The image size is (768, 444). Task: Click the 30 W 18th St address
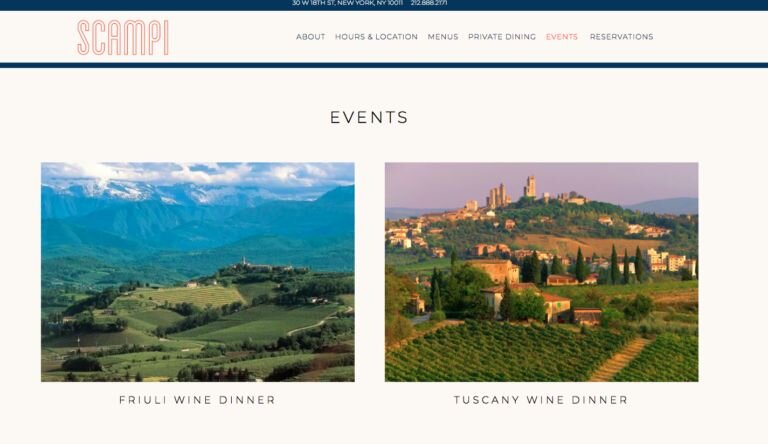(347, 3)
